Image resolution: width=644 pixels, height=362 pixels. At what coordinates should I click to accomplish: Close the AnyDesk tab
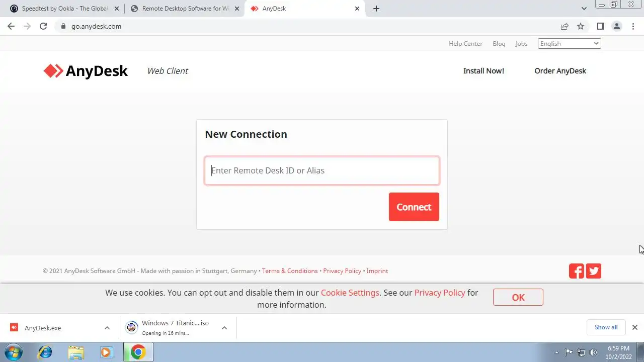tap(357, 9)
